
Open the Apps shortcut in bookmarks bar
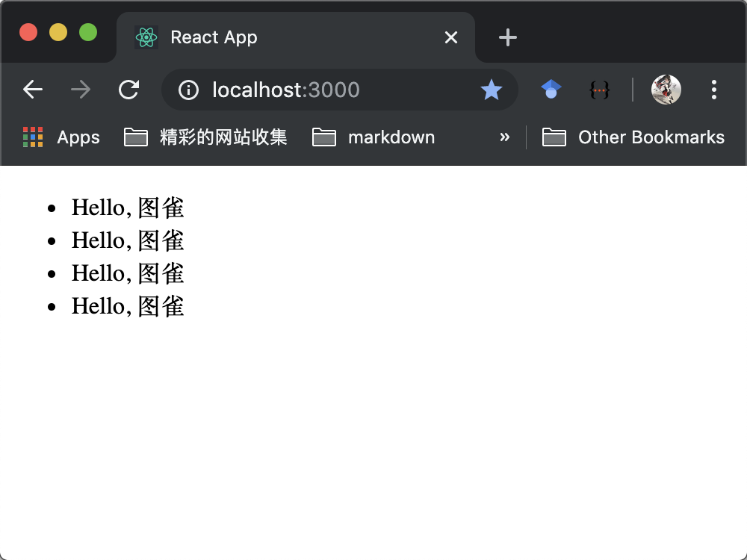(x=61, y=137)
